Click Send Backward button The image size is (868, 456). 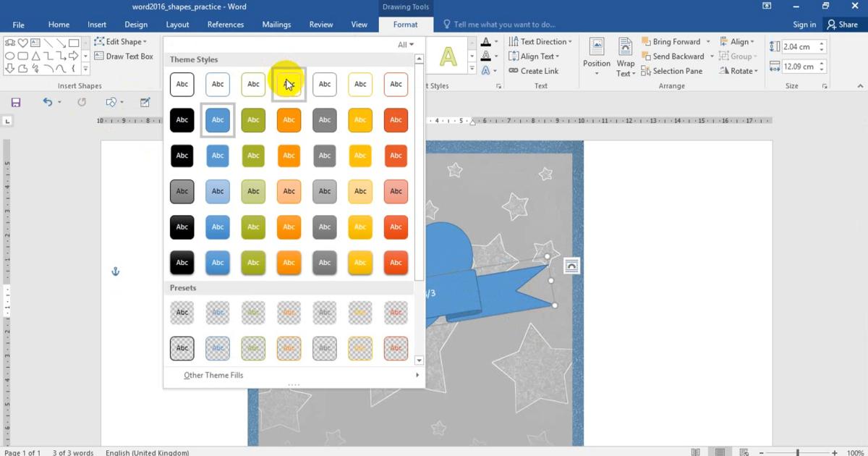click(672, 56)
